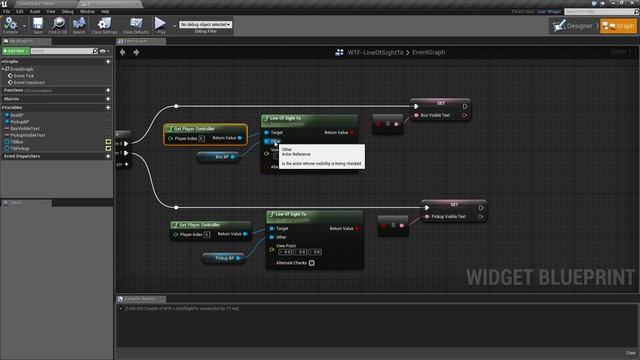Select the PickupVisibleText variable
The width and height of the screenshot is (640, 360).
pos(27,135)
